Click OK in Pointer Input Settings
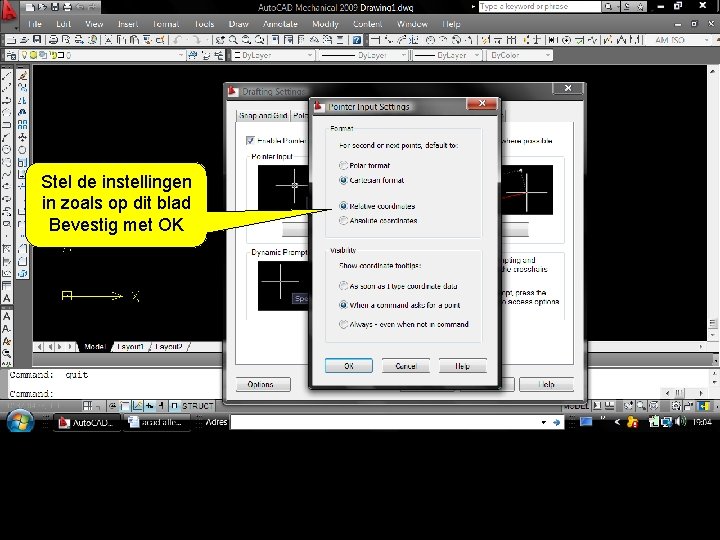 (349, 366)
